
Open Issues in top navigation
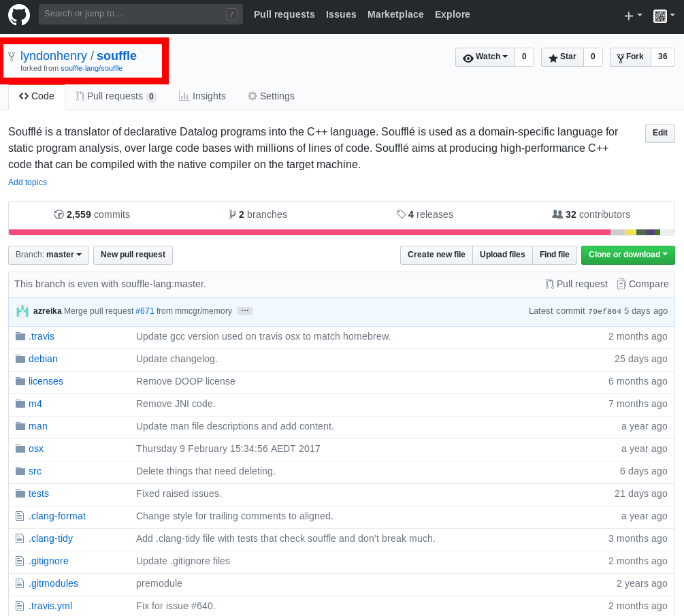click(341, 14)
